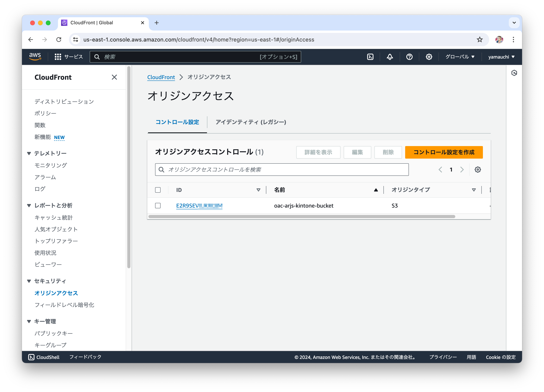Open the yamauchi account dropdown

(501, 57)
